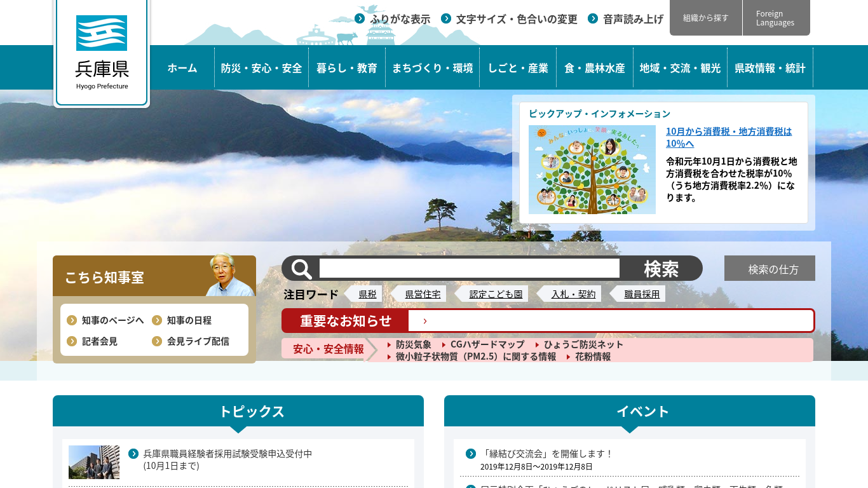Click the ピックアップ・インフォメーション heading
Screen dimensions: 868x488
599,114
